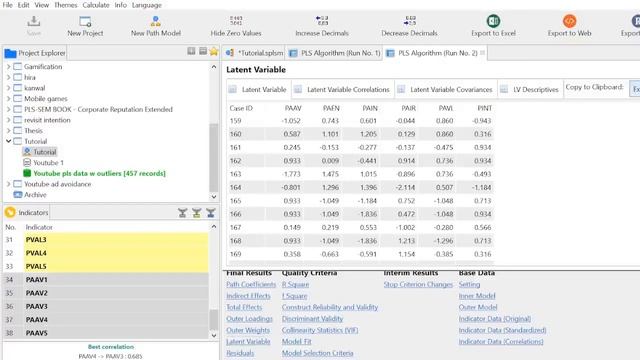Export results to Web
This screenshot has width=640, height=360.
coord(569,27)
